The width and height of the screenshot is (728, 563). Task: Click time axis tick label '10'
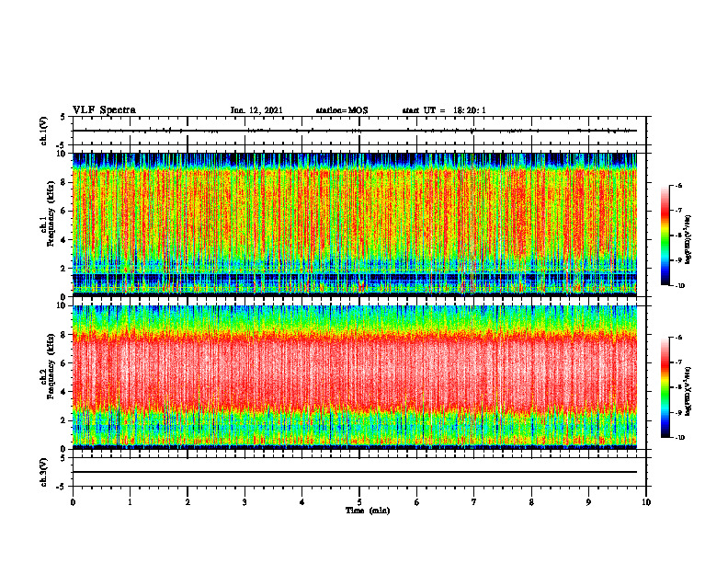click(x=646, y=502)
